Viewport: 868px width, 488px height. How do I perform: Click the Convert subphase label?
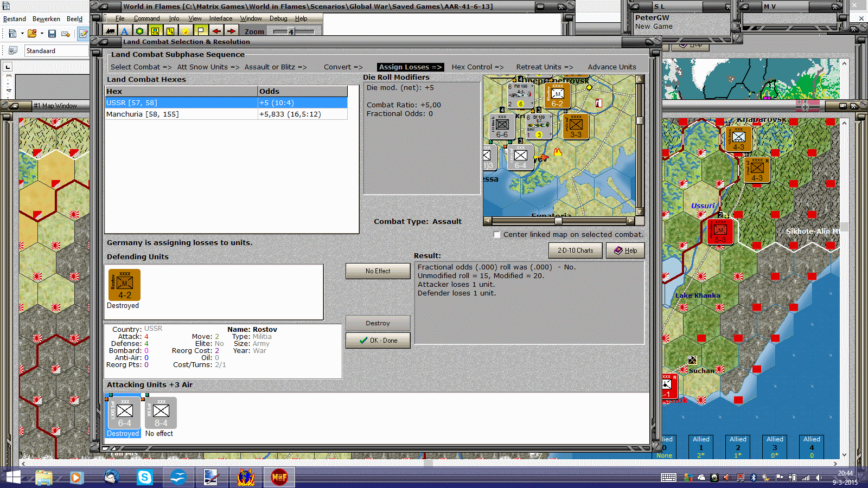click(343, 67)
